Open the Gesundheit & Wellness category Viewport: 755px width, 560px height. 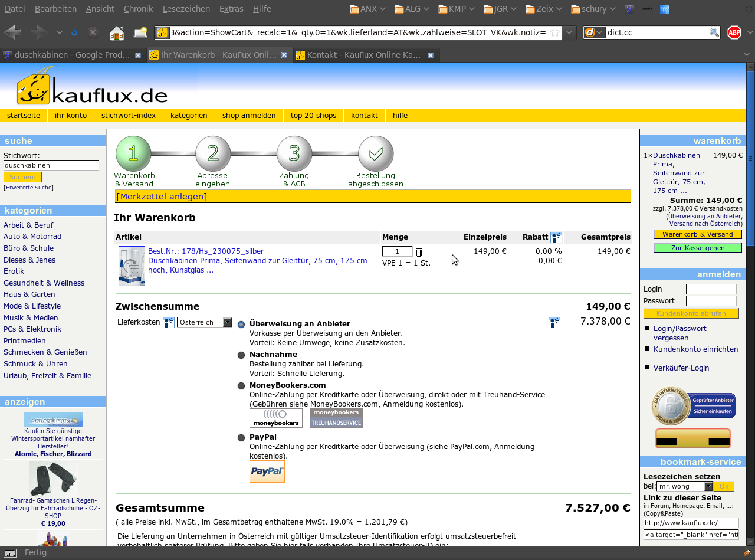click(x=44, y=283)
